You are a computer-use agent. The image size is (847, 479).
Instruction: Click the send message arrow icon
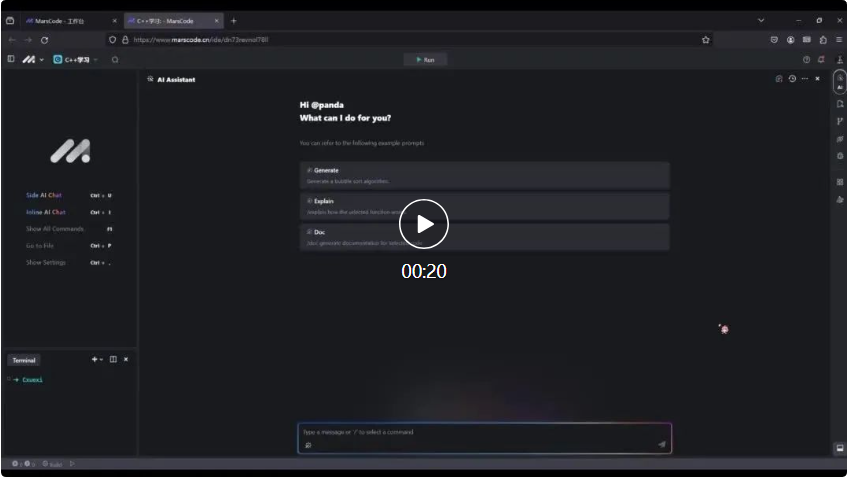661,444
